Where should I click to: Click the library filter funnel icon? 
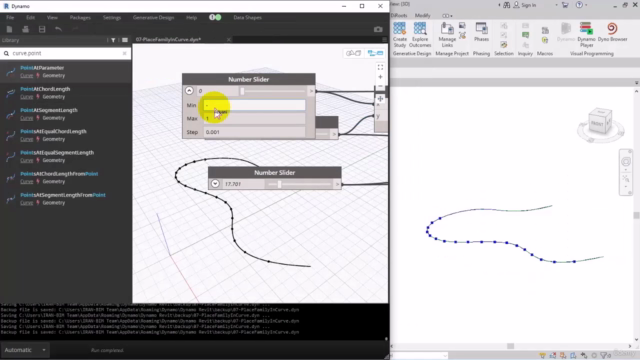coord(113,40)
